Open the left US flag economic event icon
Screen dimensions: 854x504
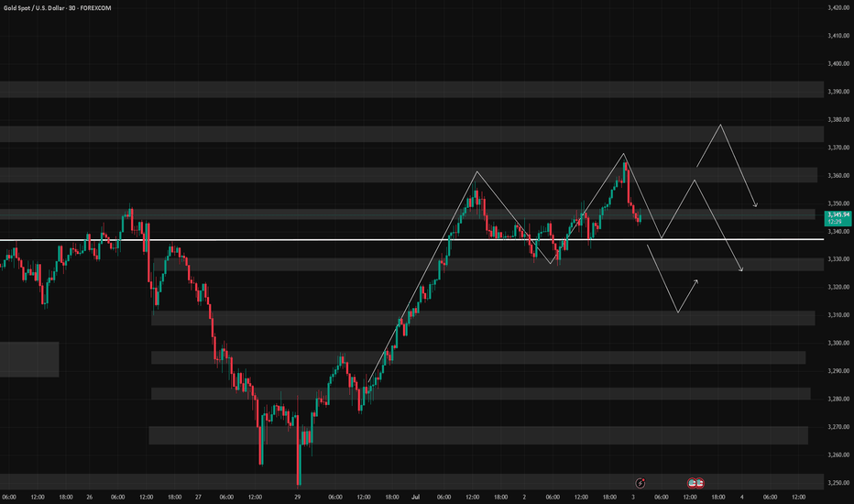(692, 483)
